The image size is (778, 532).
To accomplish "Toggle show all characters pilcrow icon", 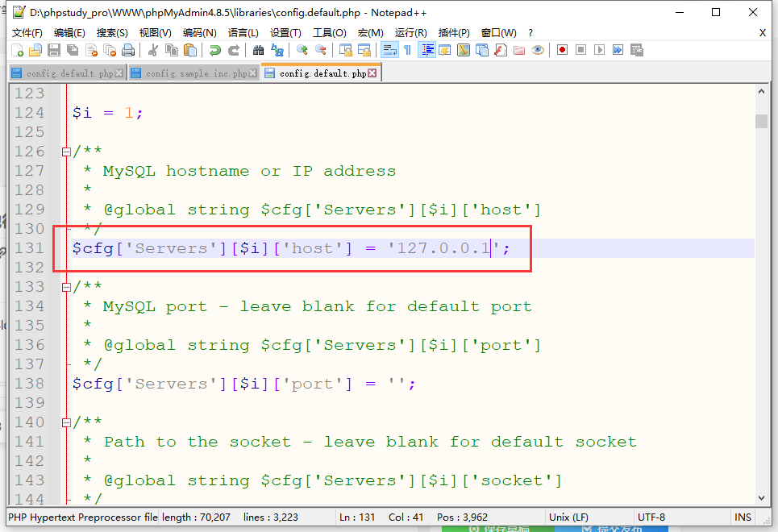I will [407, 50].
